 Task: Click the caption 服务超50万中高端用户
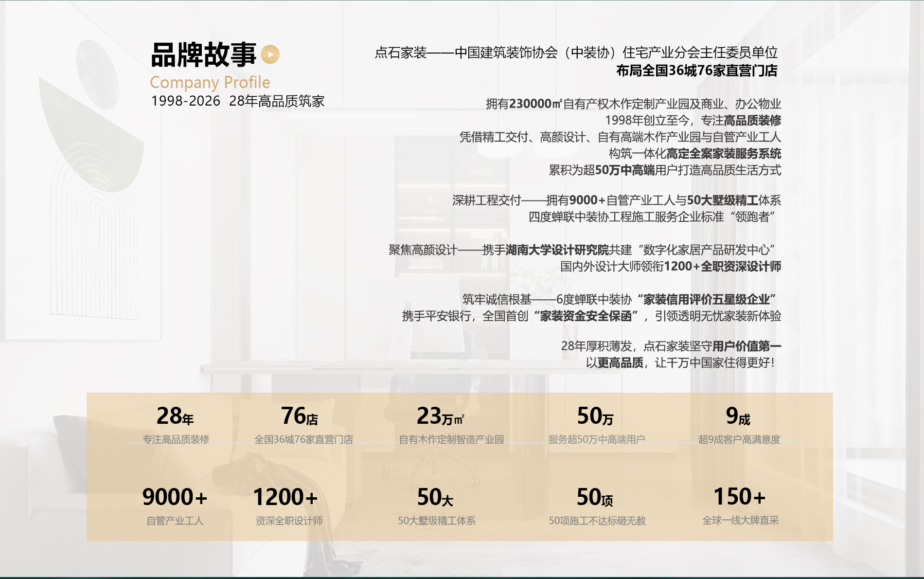pyautogui.click(x=597, y=439)
